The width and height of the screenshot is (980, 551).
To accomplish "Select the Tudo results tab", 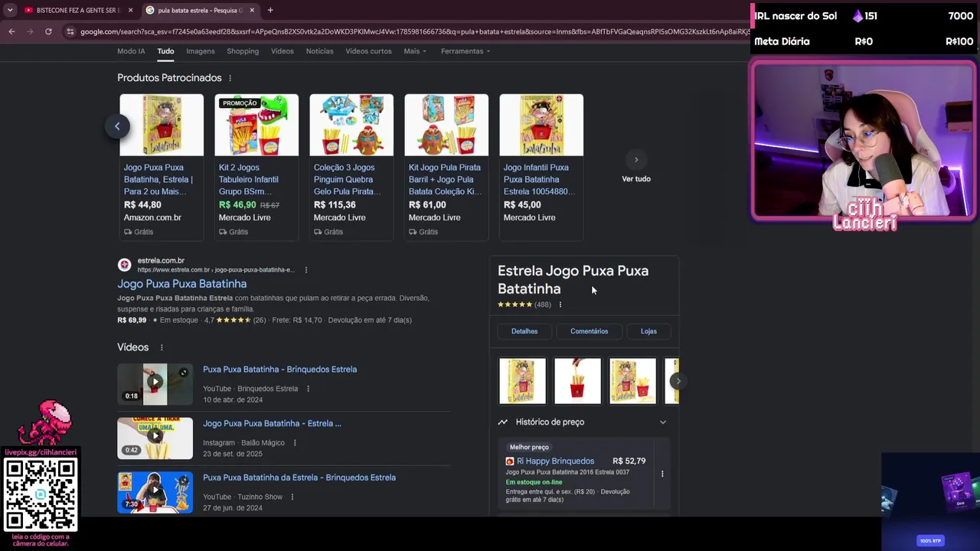I will point(165,51).
